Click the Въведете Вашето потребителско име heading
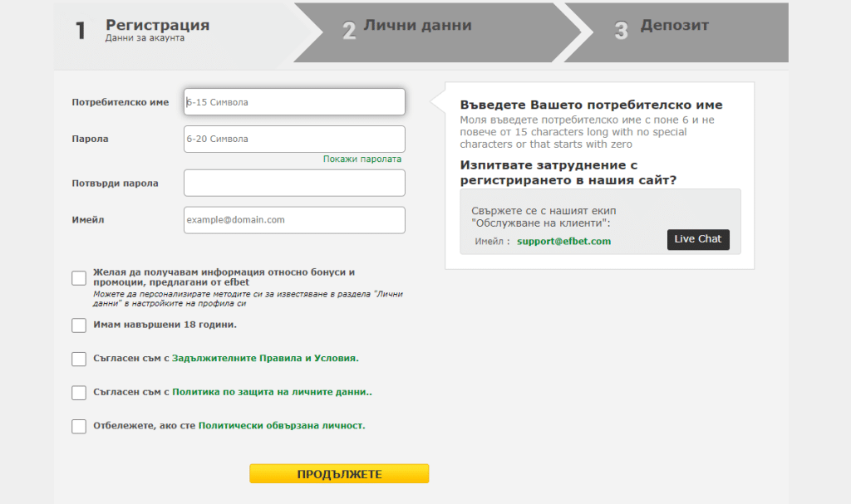Viewport: 851px width, 504px height. pyautogui.click(x=591, y=105)
